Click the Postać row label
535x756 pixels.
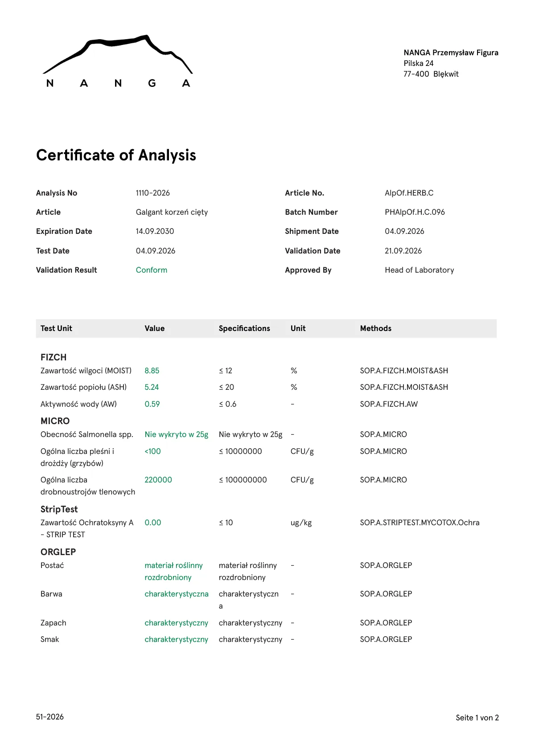[52, 565]
